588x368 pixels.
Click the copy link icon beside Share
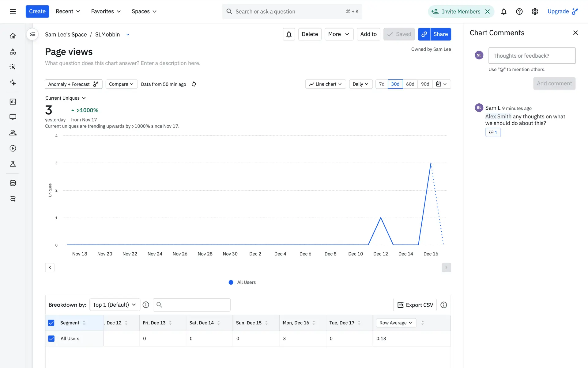pos(424,34)
